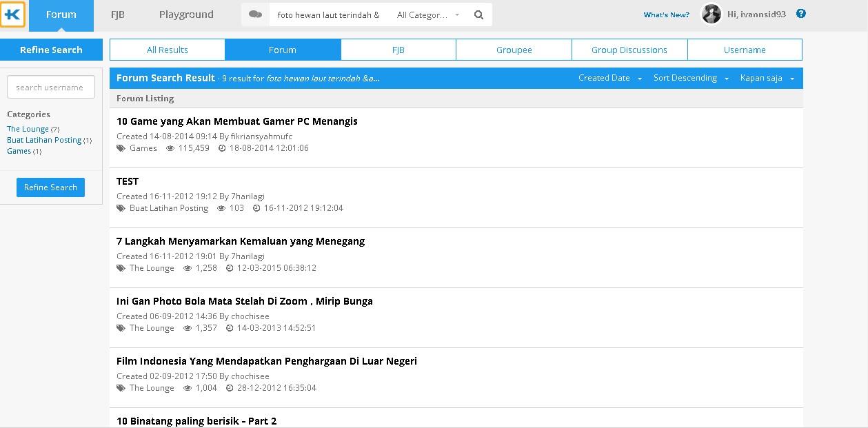The width and height of the screenshot is (868, 428).
Task: Click the tag icon next to Buat Latihan Posting
Action: coord(121,208)
